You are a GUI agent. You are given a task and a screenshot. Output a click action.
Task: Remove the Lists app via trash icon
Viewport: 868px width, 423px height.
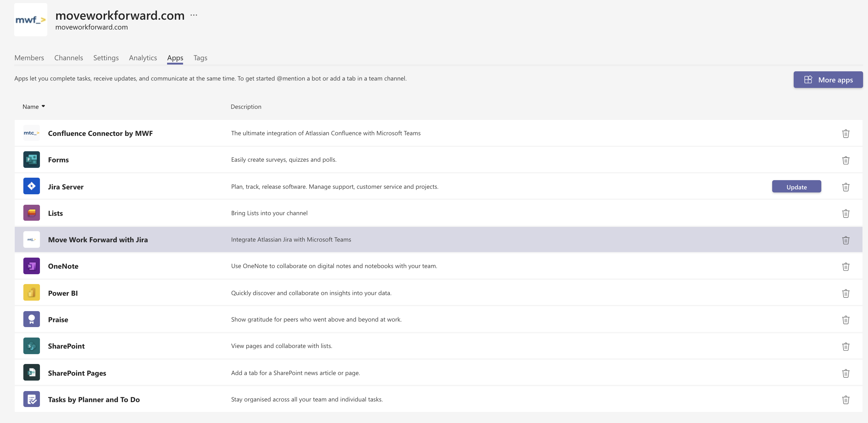[845, 214]
